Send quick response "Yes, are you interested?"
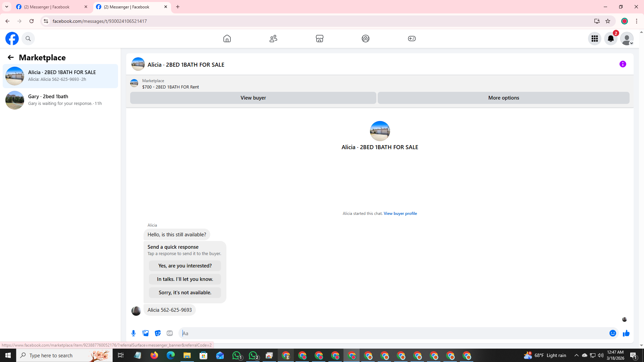Image resolution: width=644 pixels, height=362 pixels. point(185,266)
